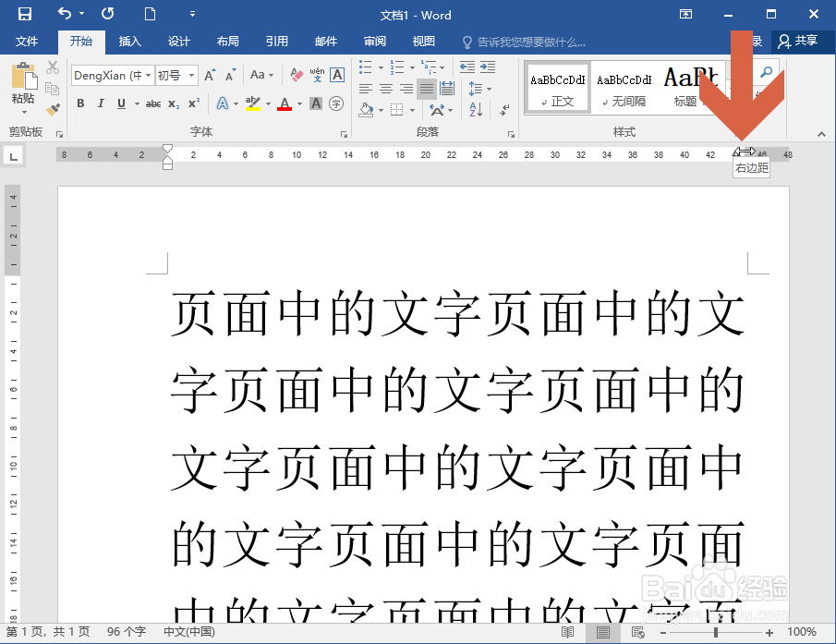Switch to the 邮件 tab
The width and height of the screenshot is (836, 644).
pyautogui.click(x=326, y=41)
